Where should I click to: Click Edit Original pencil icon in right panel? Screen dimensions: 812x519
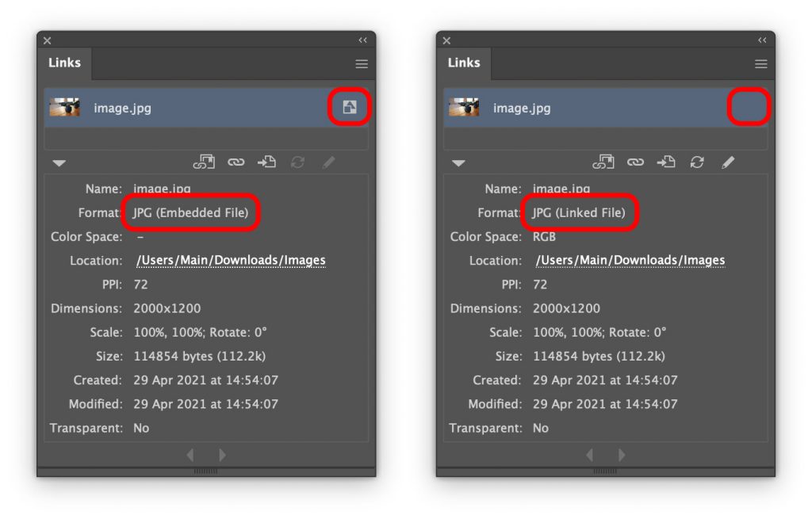[x=728, y=162]
